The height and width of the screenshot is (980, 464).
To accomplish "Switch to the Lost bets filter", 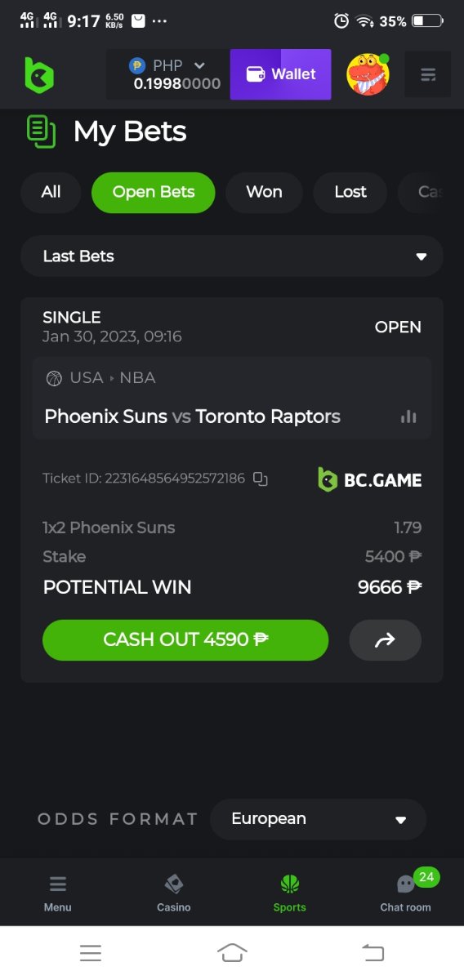I will click(x=350, y=192).
